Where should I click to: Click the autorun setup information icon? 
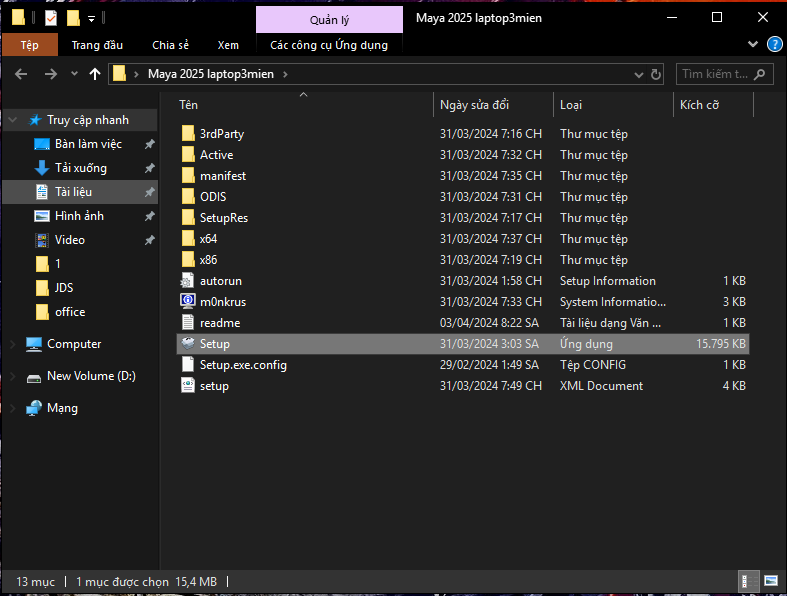(187, 281)
